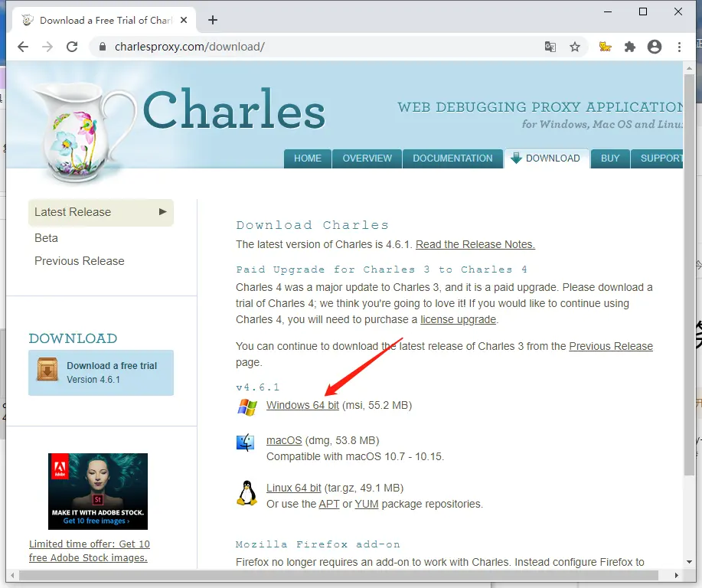Go back to the previous page
Screen dimensions: 702x588
23,47
